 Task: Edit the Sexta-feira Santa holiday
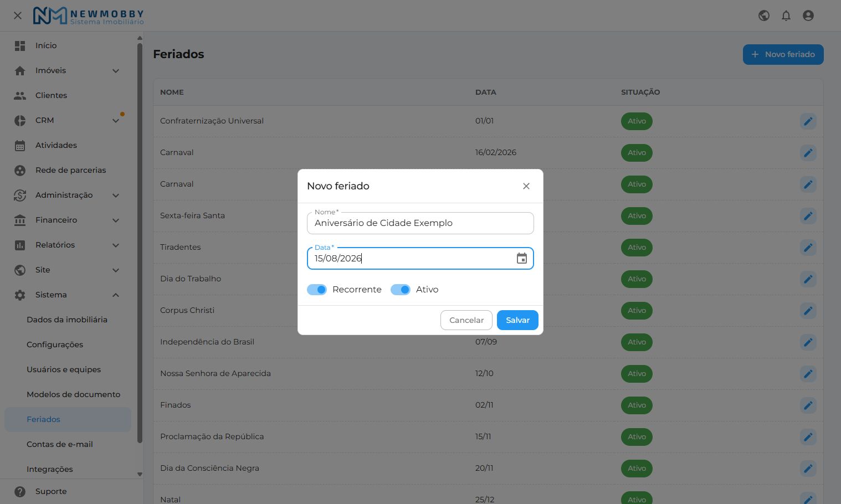808,216
